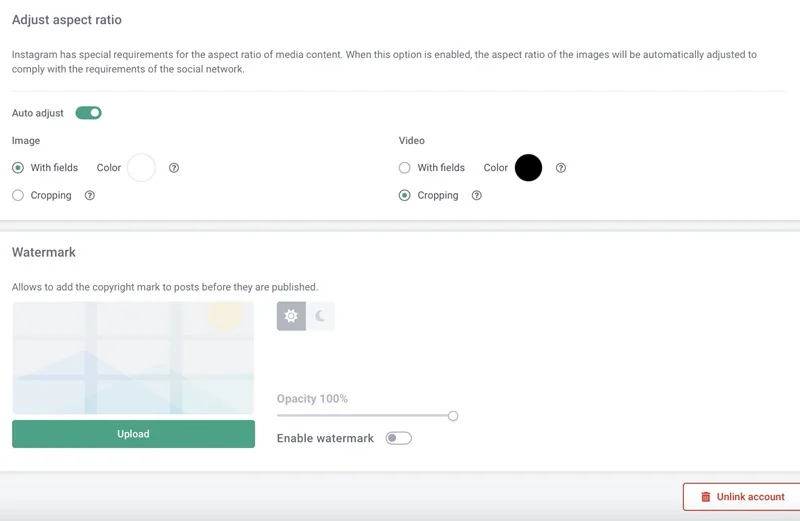Select Image Cropping radio option

pos(18,196)
